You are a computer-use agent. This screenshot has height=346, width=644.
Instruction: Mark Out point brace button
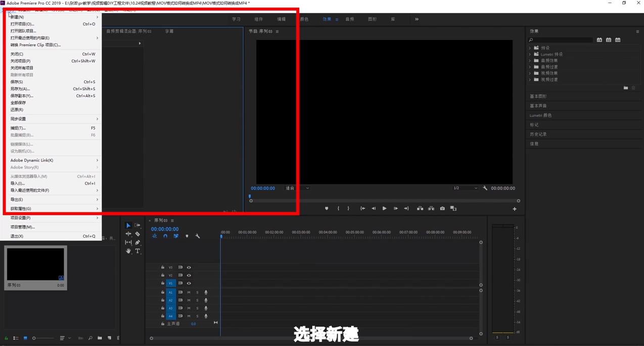pyautogui.click(x=348, y=208)
